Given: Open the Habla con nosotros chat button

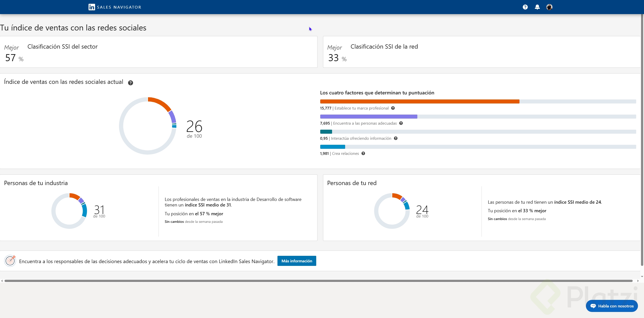Looking at the screenshot, I should 612,306.
